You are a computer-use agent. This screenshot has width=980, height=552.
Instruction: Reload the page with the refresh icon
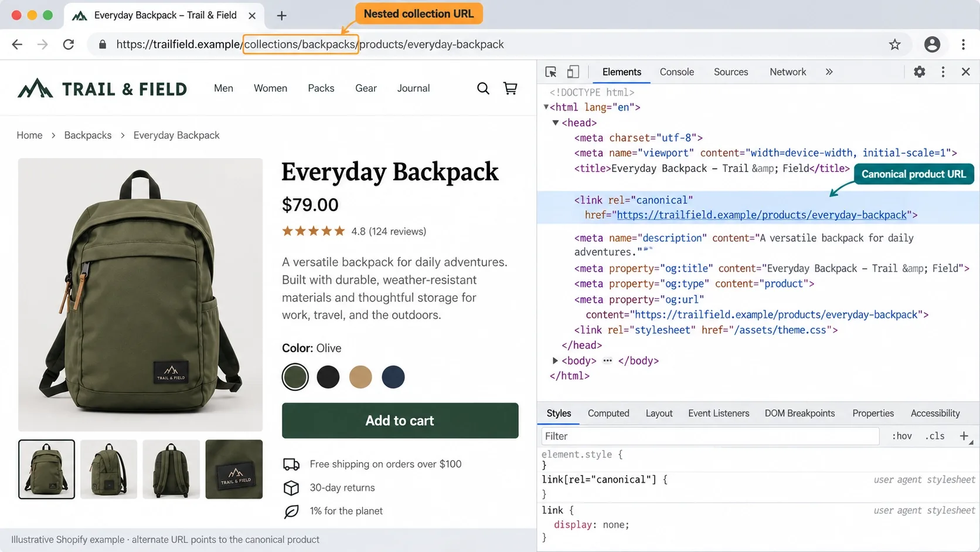[69, 45]
